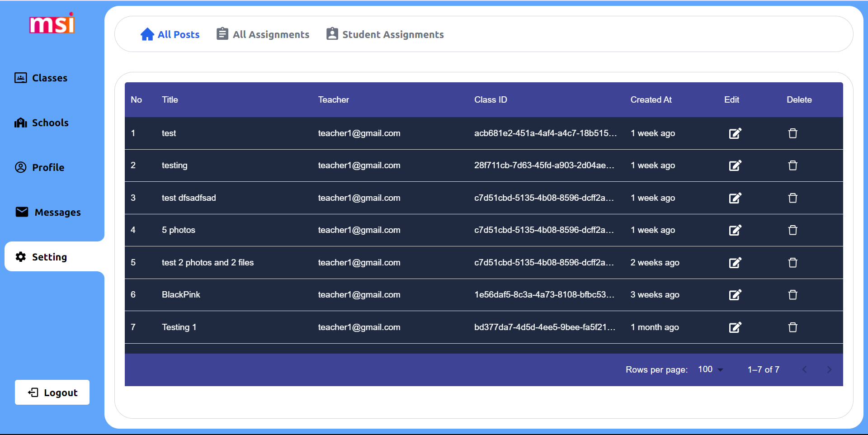Click the '1–7 of 7' pagination text
The height and width of the screenshot is (435, 868).
pyautogui.click(x=764, y=369)
